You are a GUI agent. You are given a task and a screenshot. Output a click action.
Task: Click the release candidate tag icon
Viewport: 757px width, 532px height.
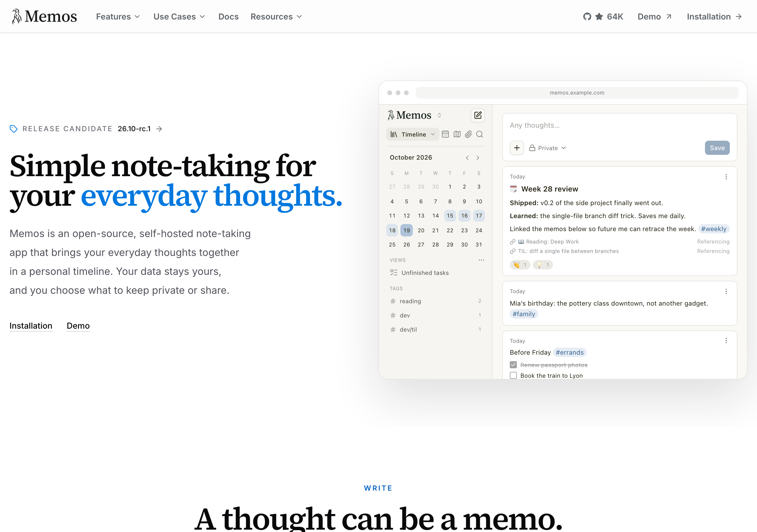coord(14,129)
